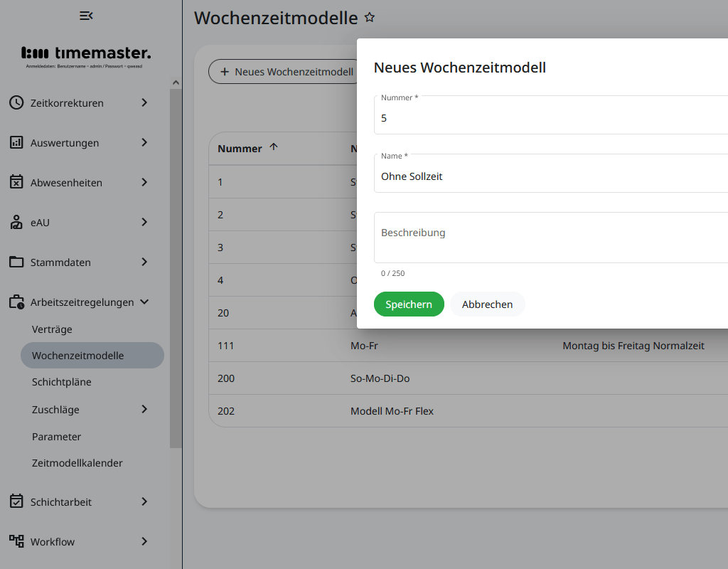
Task: Select the Workflow flowchart icon
Action: tap(16, 541)
